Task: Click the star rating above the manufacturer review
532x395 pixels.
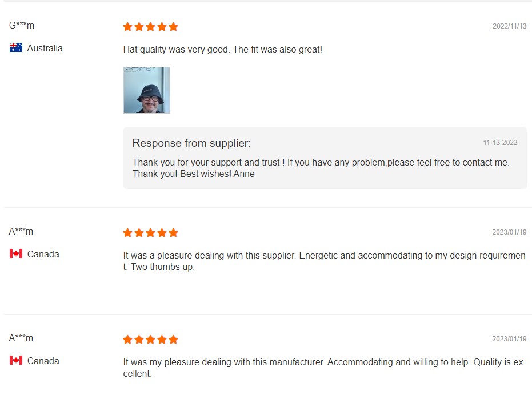Action: coord(150,340)
